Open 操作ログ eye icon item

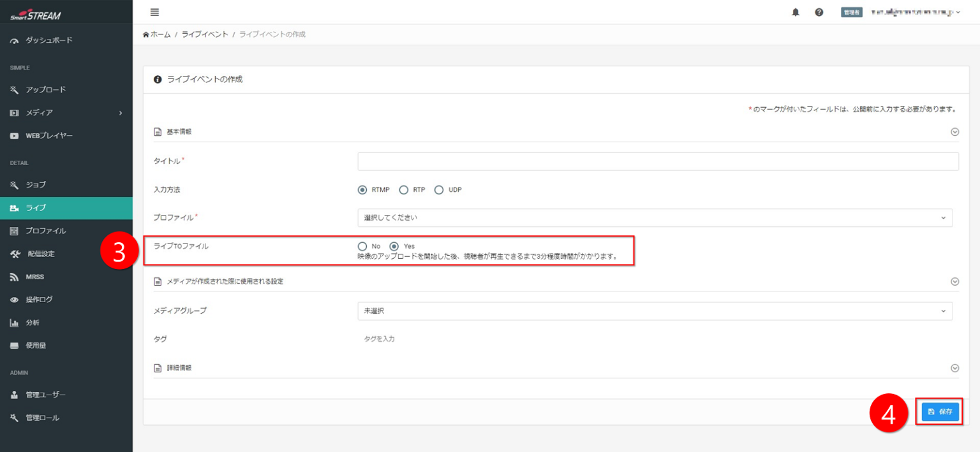(38, 300)
